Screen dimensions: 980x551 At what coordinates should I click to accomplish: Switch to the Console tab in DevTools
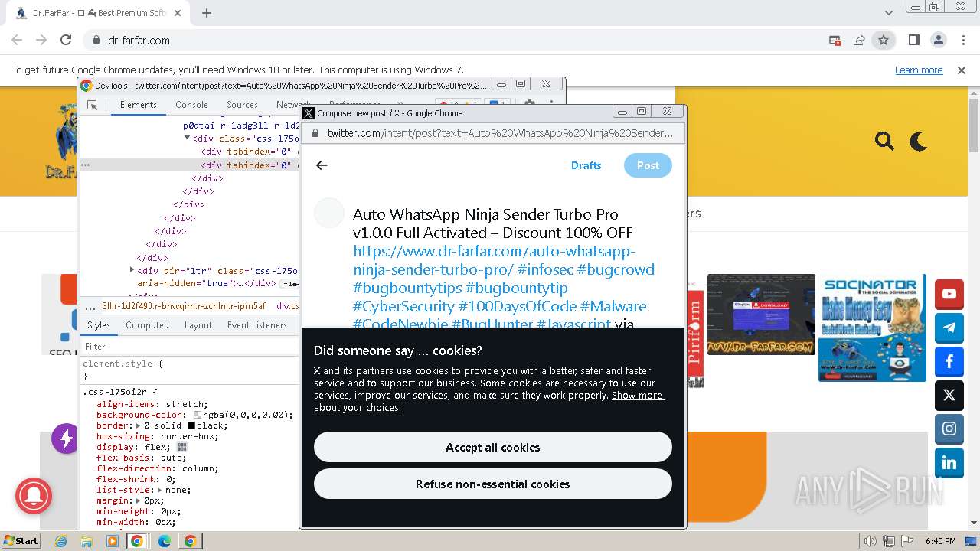[191, 105]
